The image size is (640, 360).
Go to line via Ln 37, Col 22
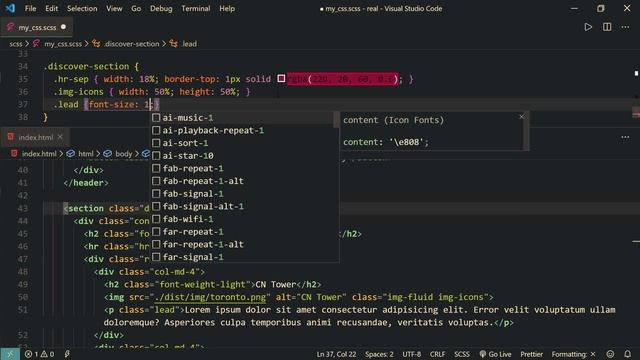[x=336, y=354]
